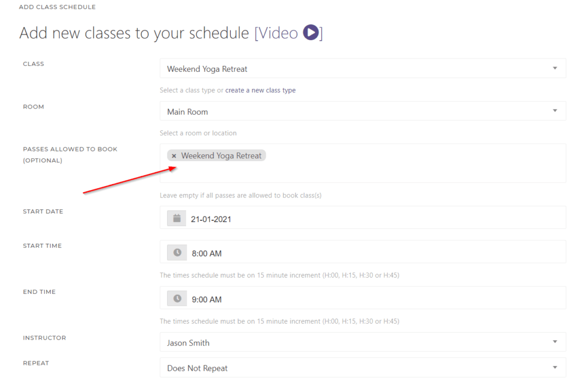Click the Instructor field's dropdown arrow icon
Screen dimensions: 588x385
(x=555, y=341)
